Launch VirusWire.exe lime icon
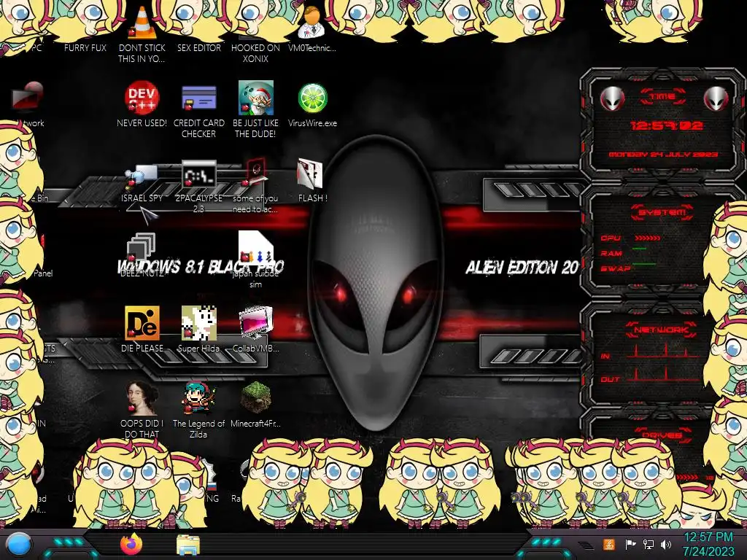747x560 pixels. coord(312,98)
